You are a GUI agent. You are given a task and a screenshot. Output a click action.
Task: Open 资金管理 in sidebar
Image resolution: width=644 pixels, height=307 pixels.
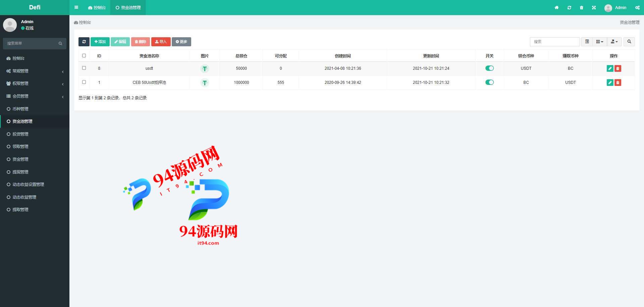tap(35, 159)
